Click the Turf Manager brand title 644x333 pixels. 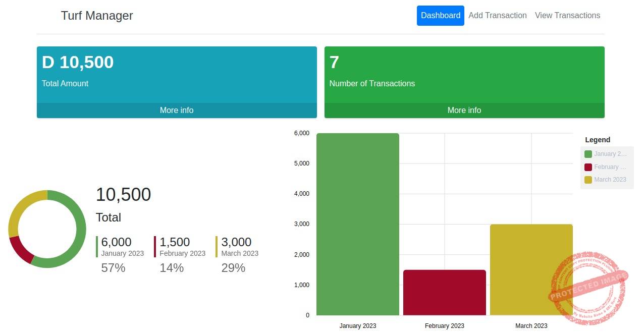(97, 16)
